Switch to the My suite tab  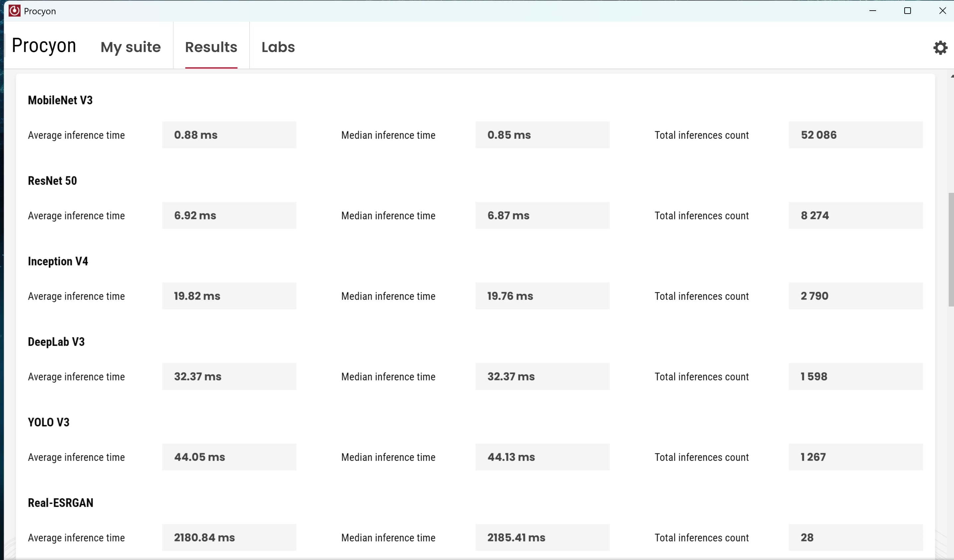131,47
